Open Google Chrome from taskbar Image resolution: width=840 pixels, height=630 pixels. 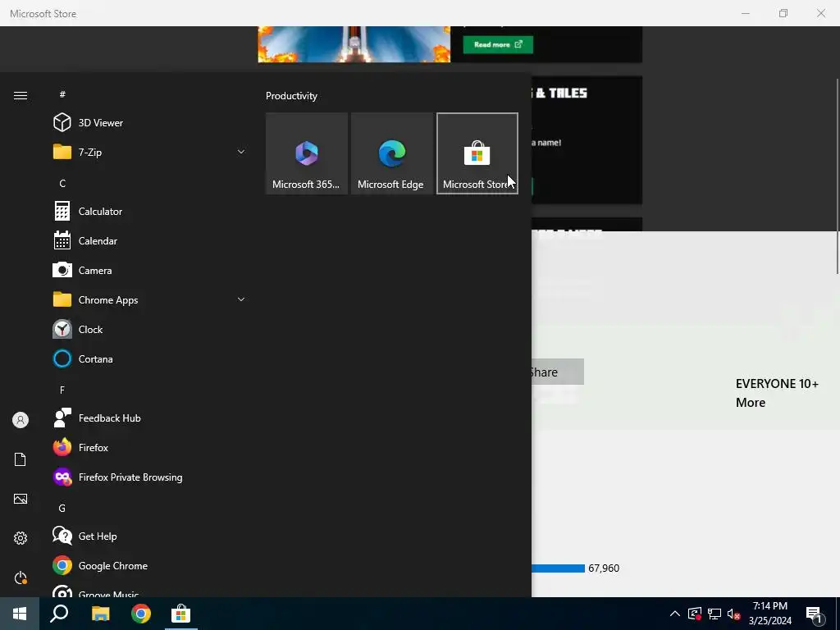click(141, 614)
